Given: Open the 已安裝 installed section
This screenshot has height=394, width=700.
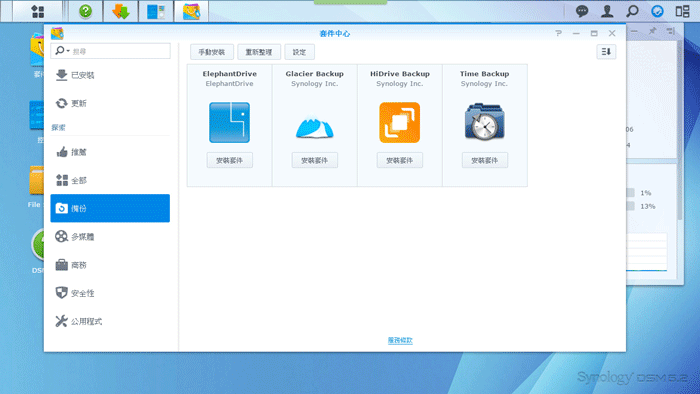Looking at the screenshot, I should click(110, 75).
